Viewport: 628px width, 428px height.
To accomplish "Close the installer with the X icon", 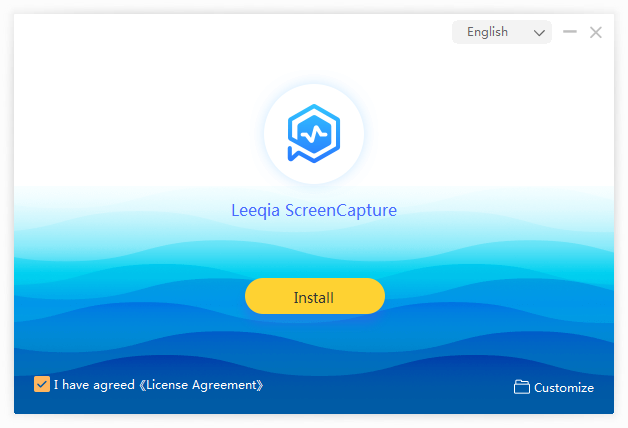I will (596, 32).
